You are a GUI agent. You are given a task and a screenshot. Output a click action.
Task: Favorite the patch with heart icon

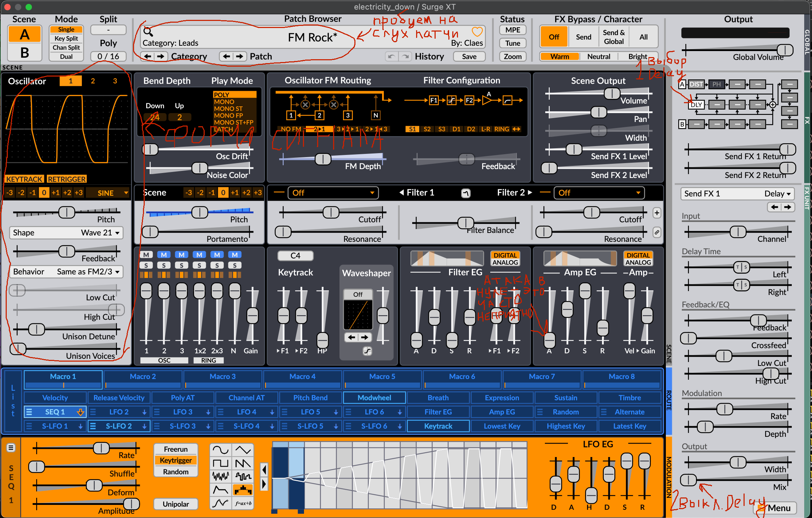[477, 32]
